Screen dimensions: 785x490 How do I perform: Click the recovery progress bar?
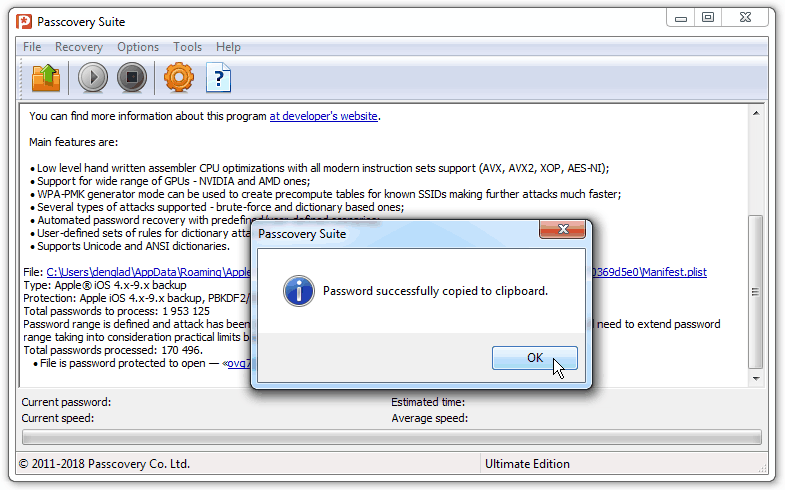(x=391, y=437)
